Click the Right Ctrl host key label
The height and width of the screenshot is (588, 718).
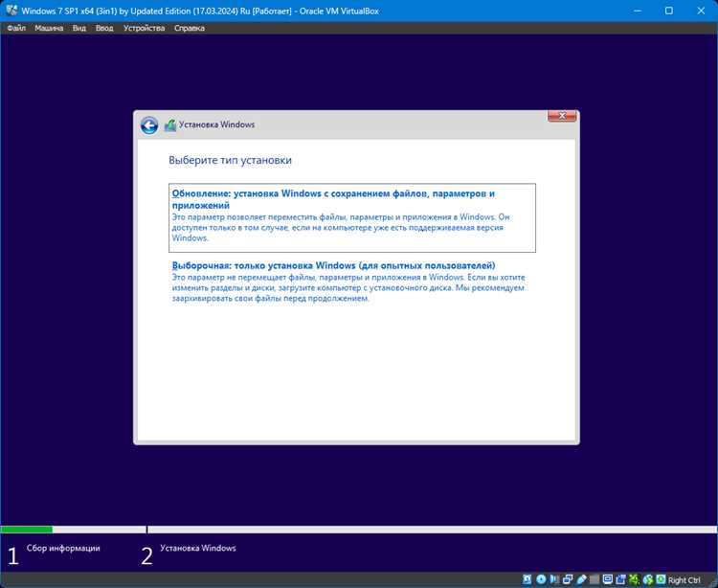click(x=684, y=580)
